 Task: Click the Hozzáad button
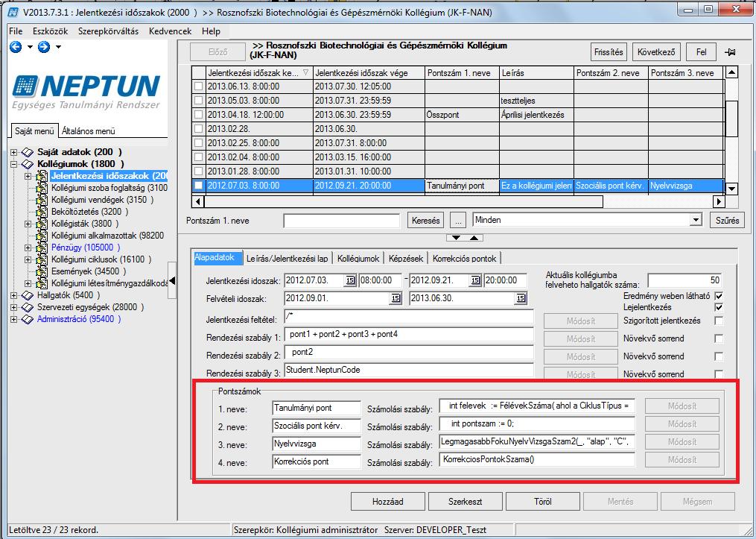tap(387, 502)
